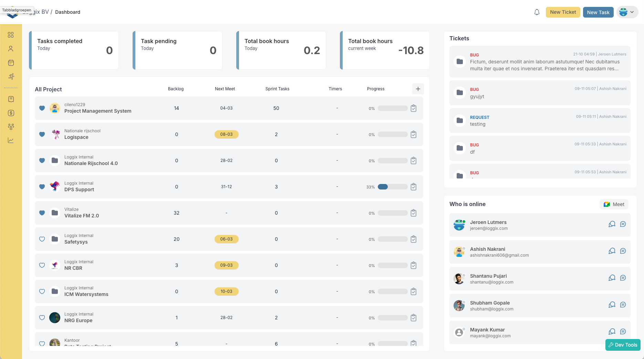Favorite the Safetysys project heart
644x359 pixels.
tap(42, 239)
